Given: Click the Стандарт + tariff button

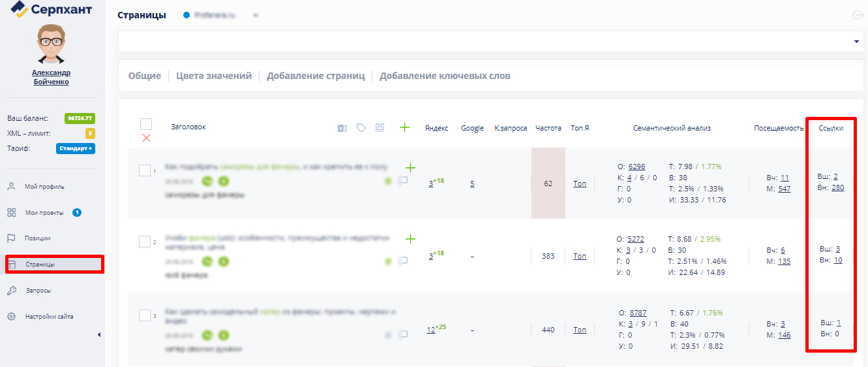Looking at the screenshot, I should coord(76,148).
